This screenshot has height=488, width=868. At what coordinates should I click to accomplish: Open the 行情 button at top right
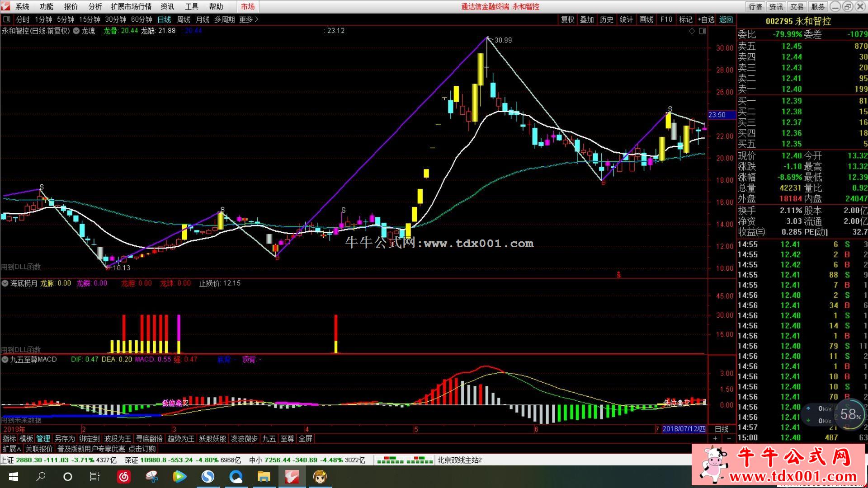coord(755,6)
